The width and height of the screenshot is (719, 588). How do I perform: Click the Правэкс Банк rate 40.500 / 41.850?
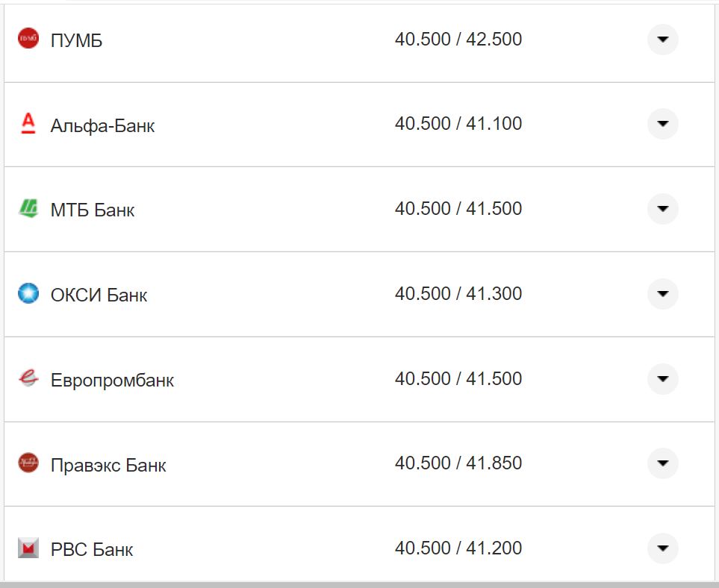pyautogui.click(x=458, y=463)
